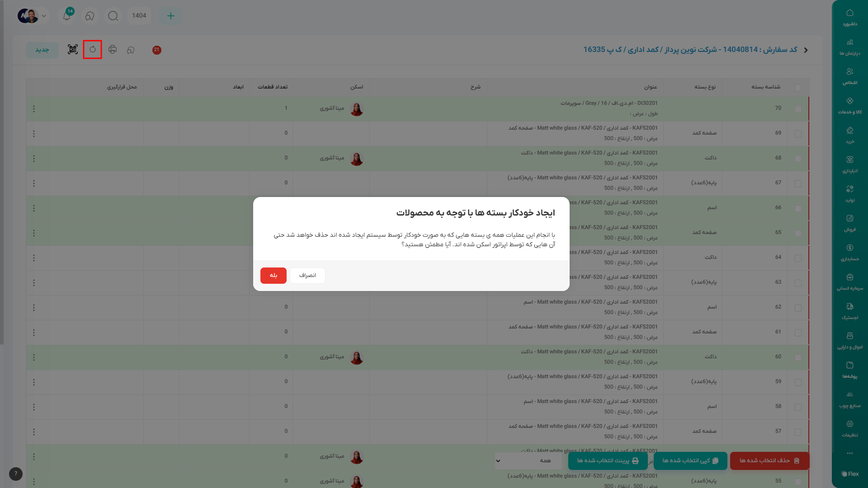Open the three-dot menu for row 70
Screen dimensions: 868x488
[x=34, y=109]
